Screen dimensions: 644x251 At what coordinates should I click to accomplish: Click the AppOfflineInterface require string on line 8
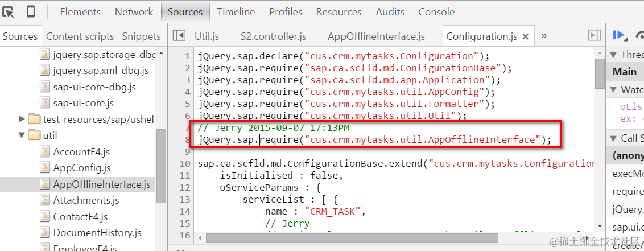click(422, 139)
